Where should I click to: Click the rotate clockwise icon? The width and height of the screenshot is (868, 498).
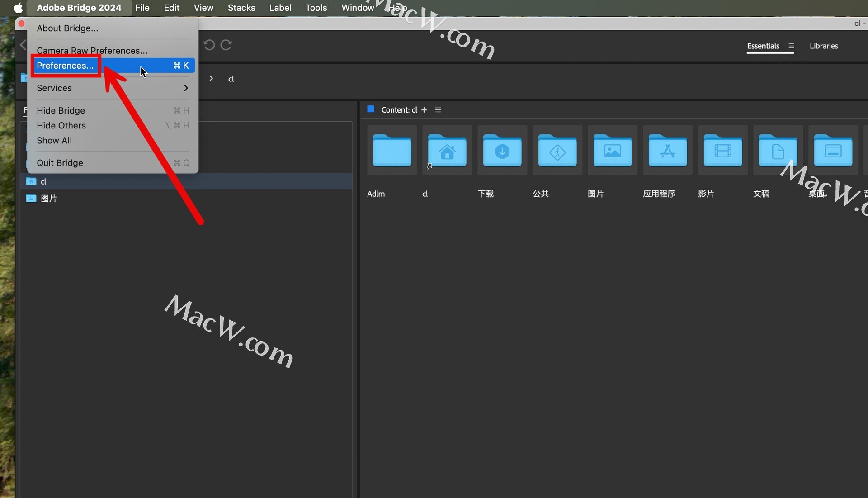click(226, 45)
